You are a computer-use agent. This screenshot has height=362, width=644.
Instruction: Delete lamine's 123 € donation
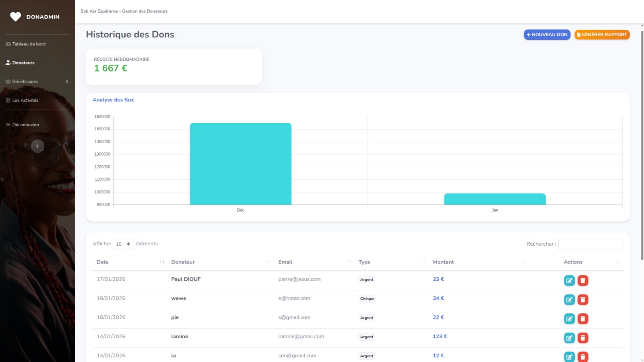(x=583, y=338)
